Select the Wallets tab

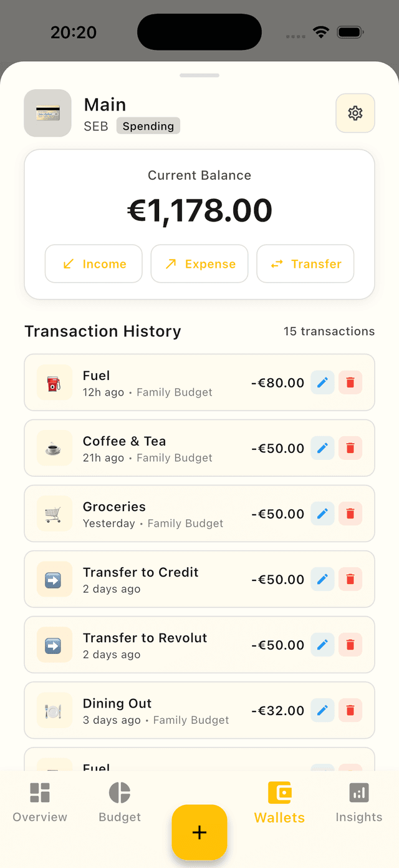coord(279,802)
